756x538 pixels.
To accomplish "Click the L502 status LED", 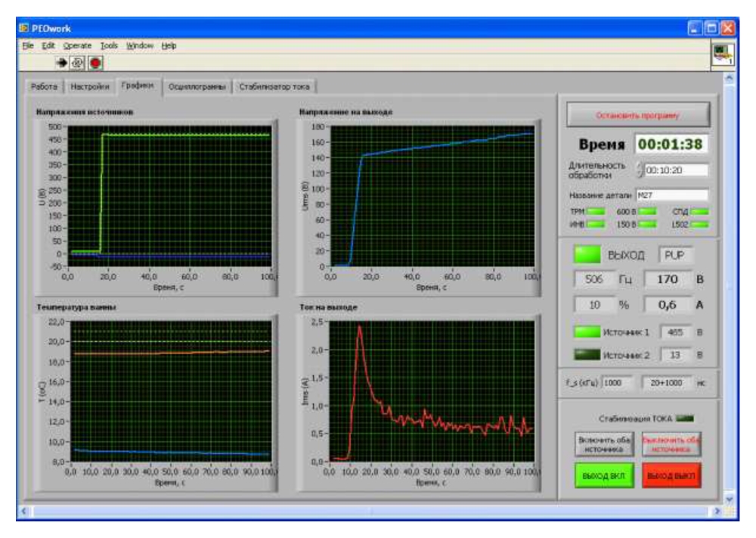I will [699, 225].
